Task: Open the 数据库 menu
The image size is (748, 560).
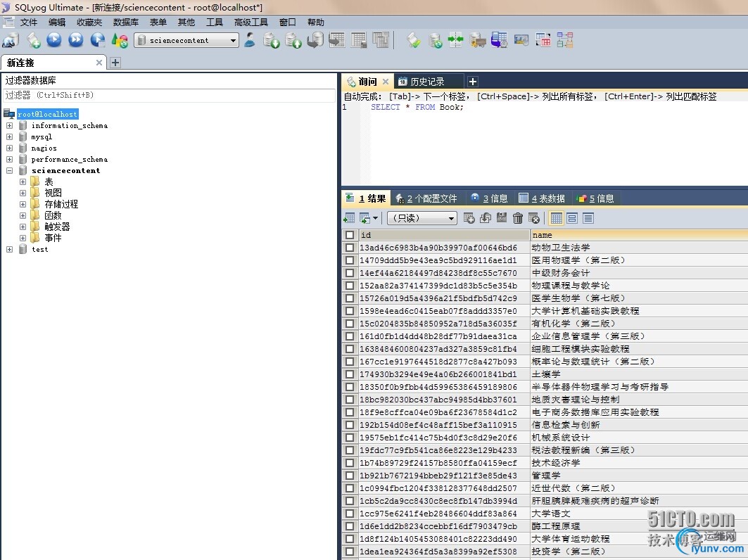Action: [x=125, y=22]
